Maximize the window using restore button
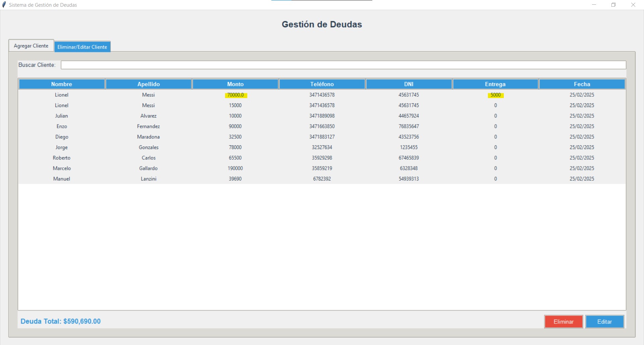The width and height of the screenshot is (644, 345). coord(613,5)
